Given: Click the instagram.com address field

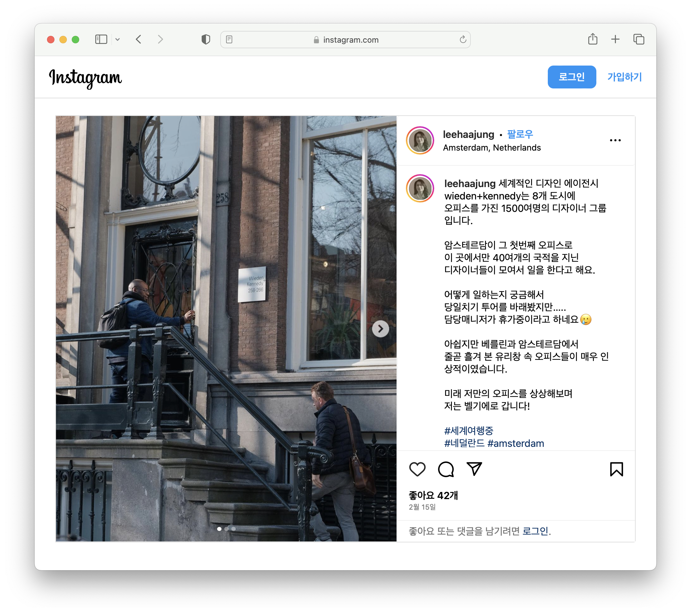Looking at the screenshot, I should point(345,40).
